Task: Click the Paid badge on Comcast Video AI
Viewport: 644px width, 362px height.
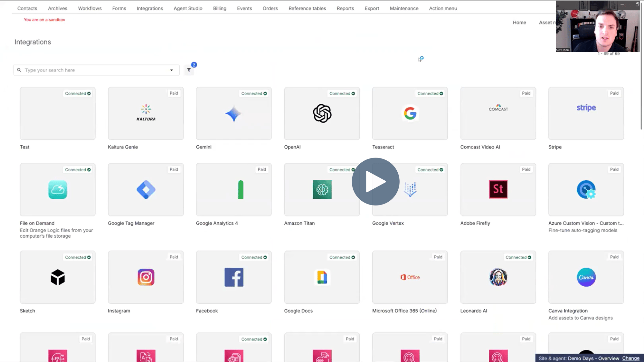Action: (x=526, y=93)
